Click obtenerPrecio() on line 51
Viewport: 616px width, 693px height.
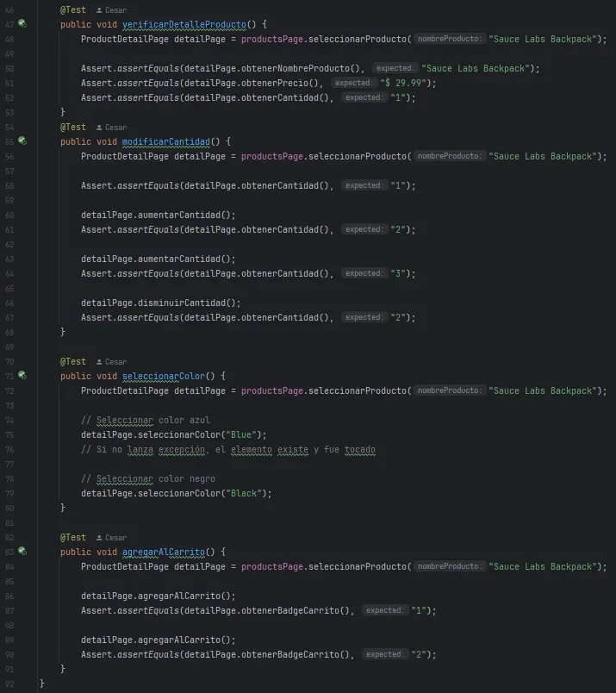(x=280, y=83)
